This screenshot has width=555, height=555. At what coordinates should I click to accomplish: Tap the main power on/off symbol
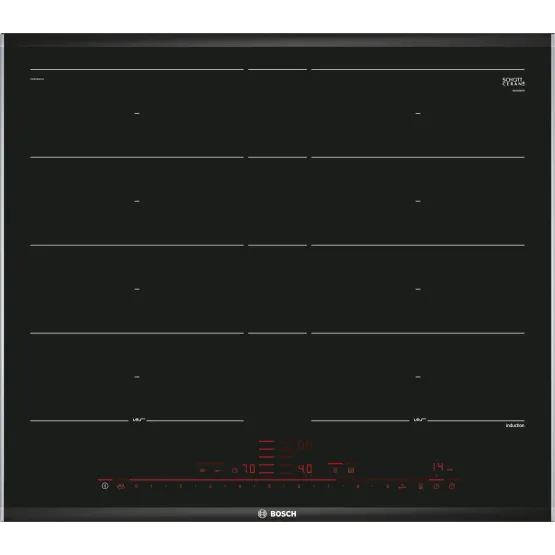(105, 486)
